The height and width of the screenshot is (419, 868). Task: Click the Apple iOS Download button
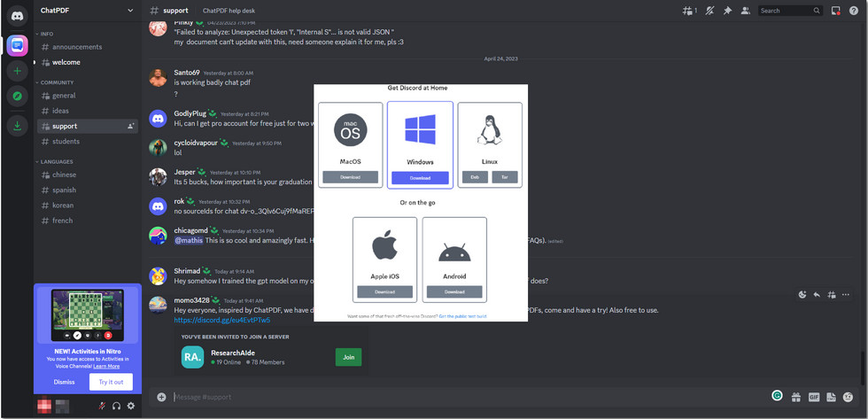click(x=384, y=291)
